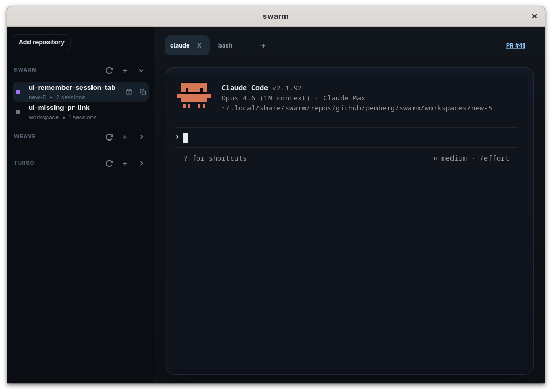
Task: Click the purple status dot for ui-remember-session-tab
Action: click(x=18, y=92)
